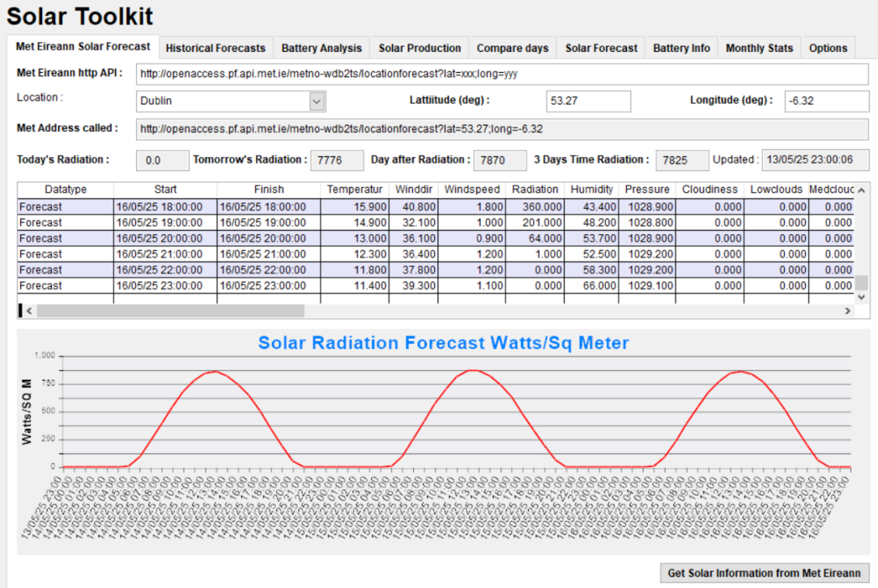878x588 pixels.
Task: Click the Winddir column header
Action: click(x=413, y=190)
